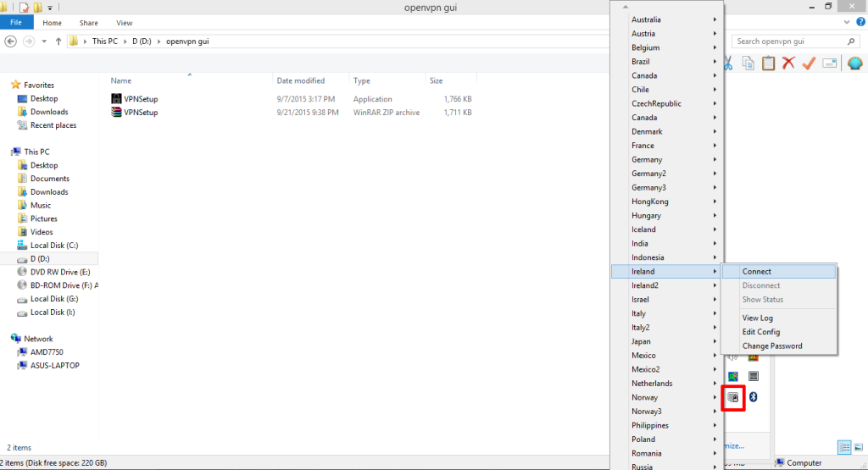
Task: Expand the ribbon with the chevron
Action: click(847, 22)
